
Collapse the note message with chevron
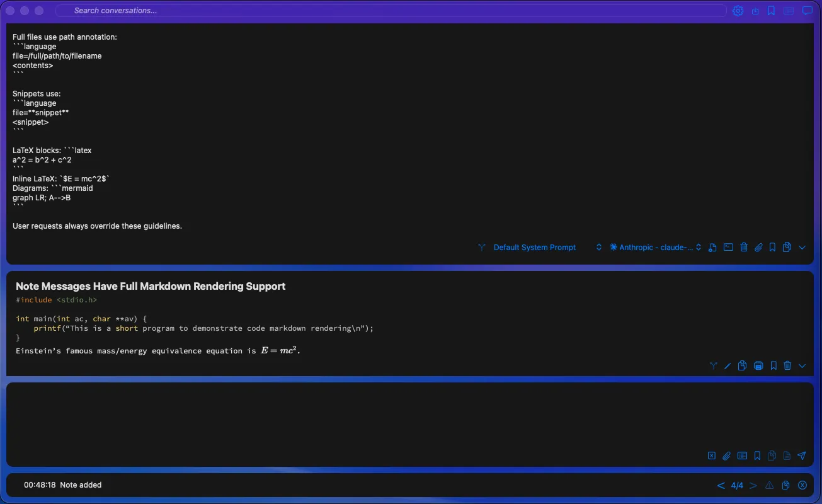tap(802, 365)
